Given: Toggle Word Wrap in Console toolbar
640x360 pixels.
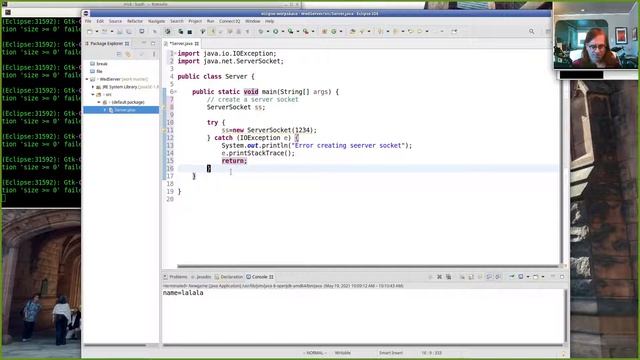Looking at the screenshot, I should [480, 277].
